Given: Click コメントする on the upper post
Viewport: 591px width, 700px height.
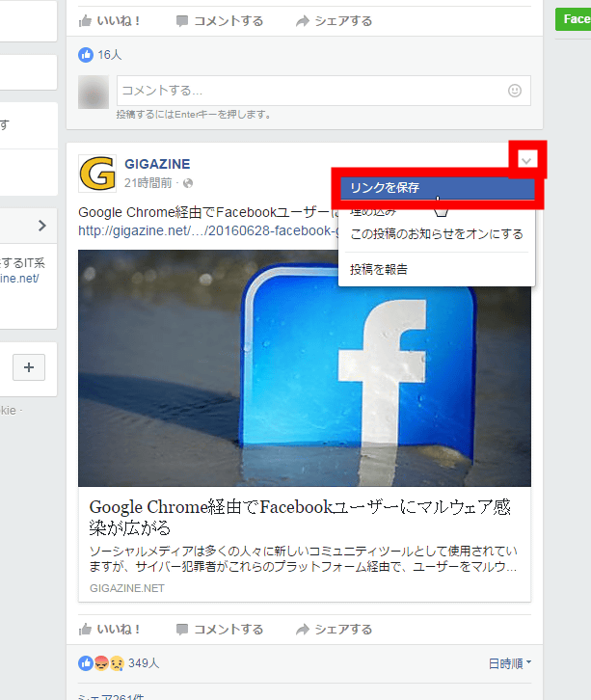Looking at the screenshot, I should (x=220, y=21).
